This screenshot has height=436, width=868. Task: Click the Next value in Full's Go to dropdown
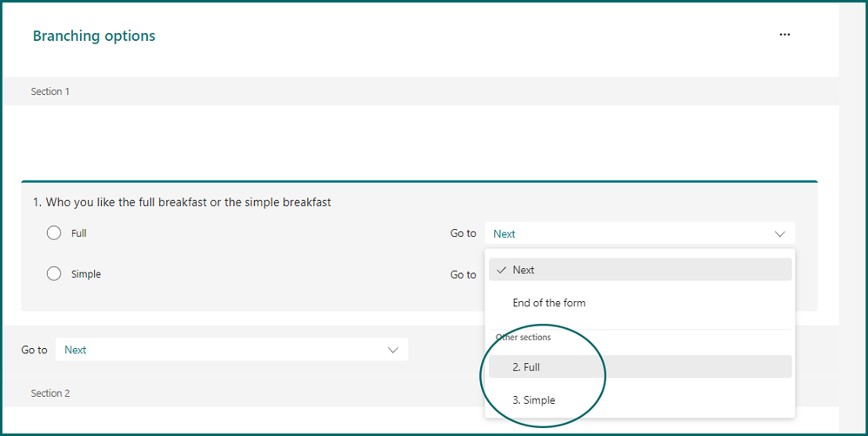point(504,234)
